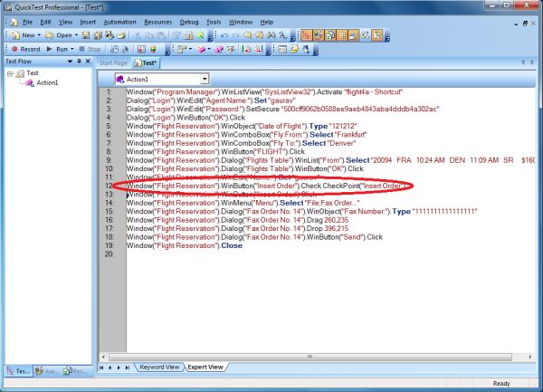Click the Object Repository window icon

point(282,50)
